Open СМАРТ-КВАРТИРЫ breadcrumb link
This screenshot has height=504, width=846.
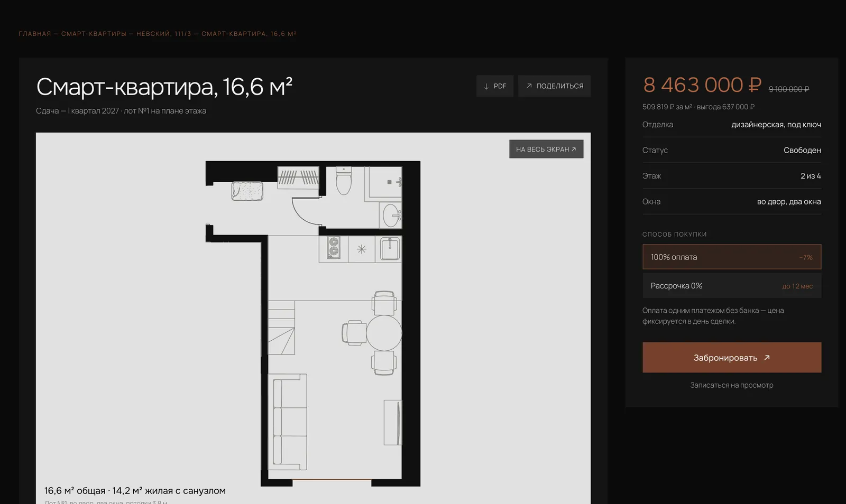(x=94, y=34)
